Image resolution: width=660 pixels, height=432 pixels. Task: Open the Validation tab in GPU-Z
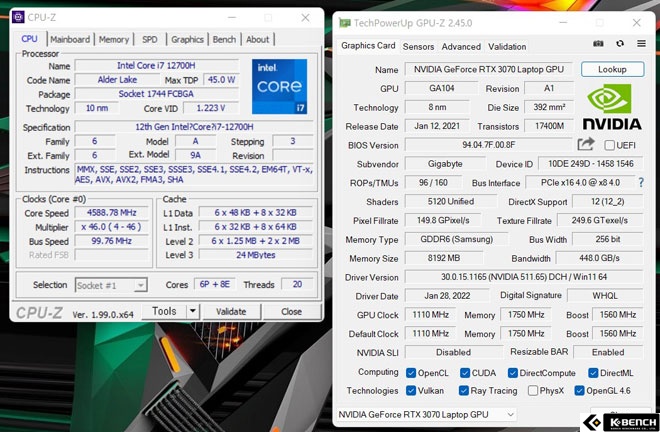tap(507, 47)
